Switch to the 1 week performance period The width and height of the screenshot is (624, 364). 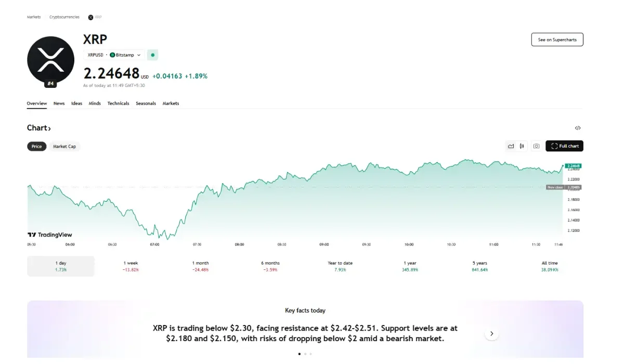pyautogui.click(x=131, y=266)
